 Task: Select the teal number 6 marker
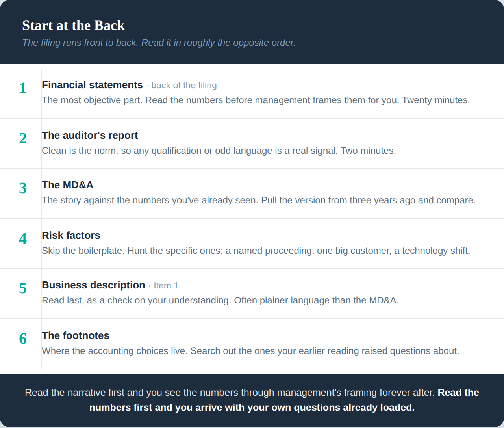point(23,339)
